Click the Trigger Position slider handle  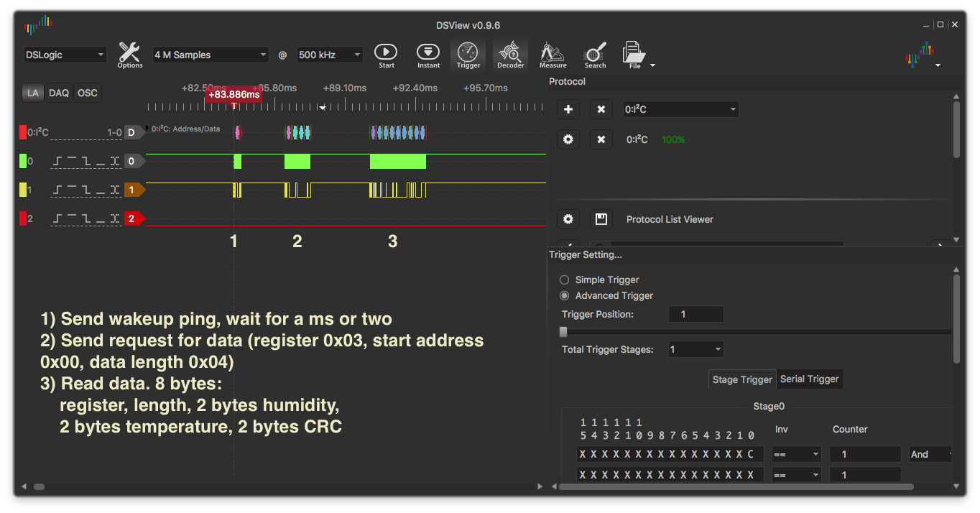click(563, 332)
